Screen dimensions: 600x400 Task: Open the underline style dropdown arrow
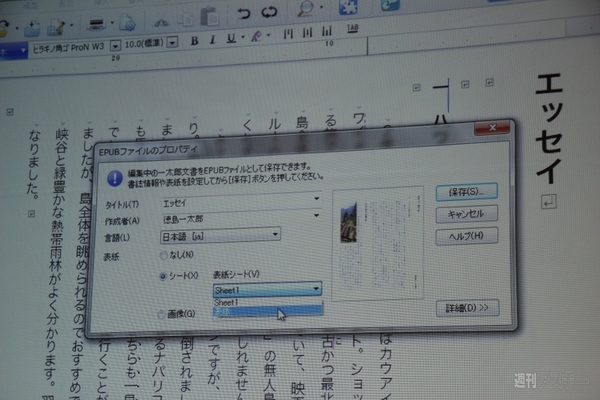point(243,37)
